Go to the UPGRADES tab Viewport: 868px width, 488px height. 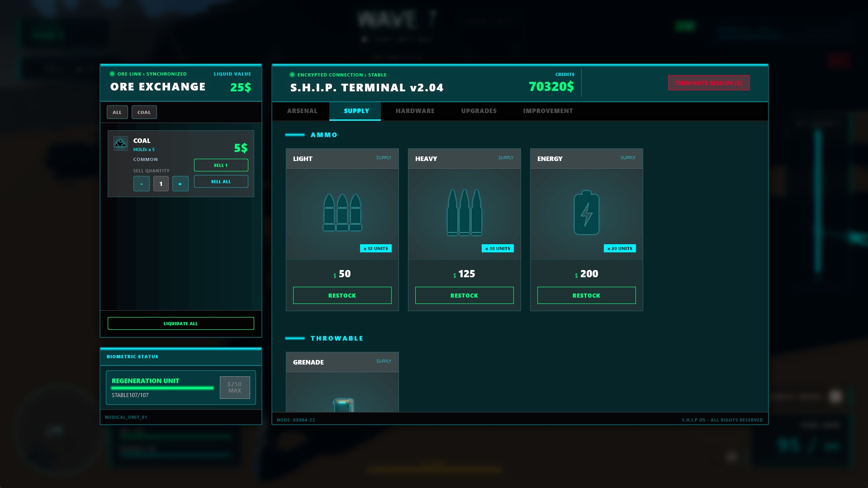(479, 111)
